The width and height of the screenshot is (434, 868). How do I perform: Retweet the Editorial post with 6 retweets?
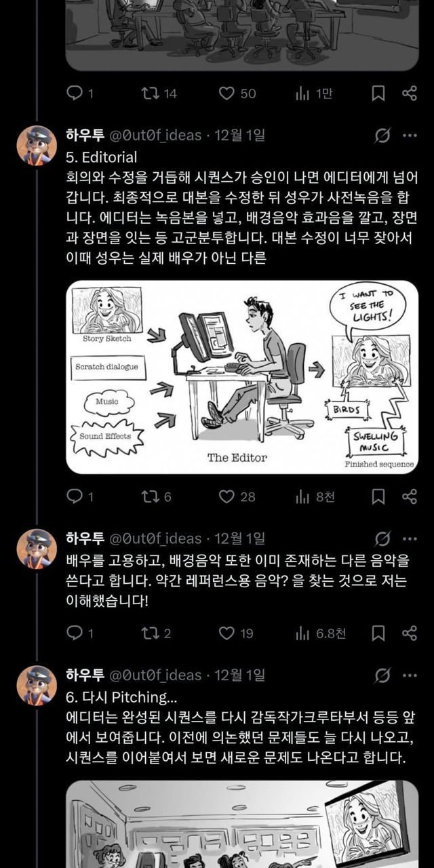156,497
